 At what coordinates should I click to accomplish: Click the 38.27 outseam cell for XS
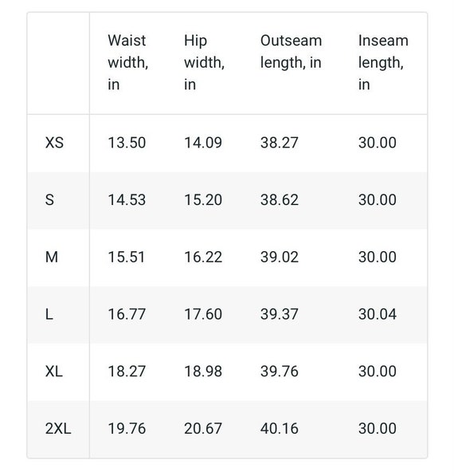click(280, 143)
